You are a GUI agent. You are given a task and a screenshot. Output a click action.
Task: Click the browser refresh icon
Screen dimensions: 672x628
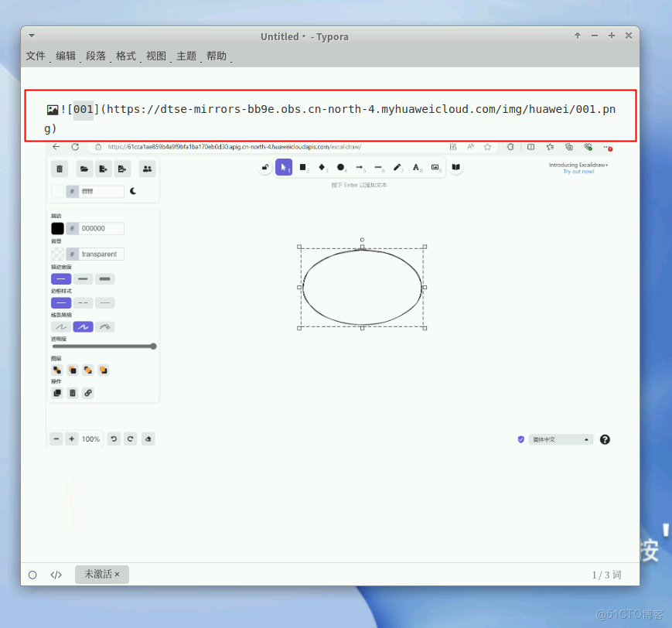[76, 147]
